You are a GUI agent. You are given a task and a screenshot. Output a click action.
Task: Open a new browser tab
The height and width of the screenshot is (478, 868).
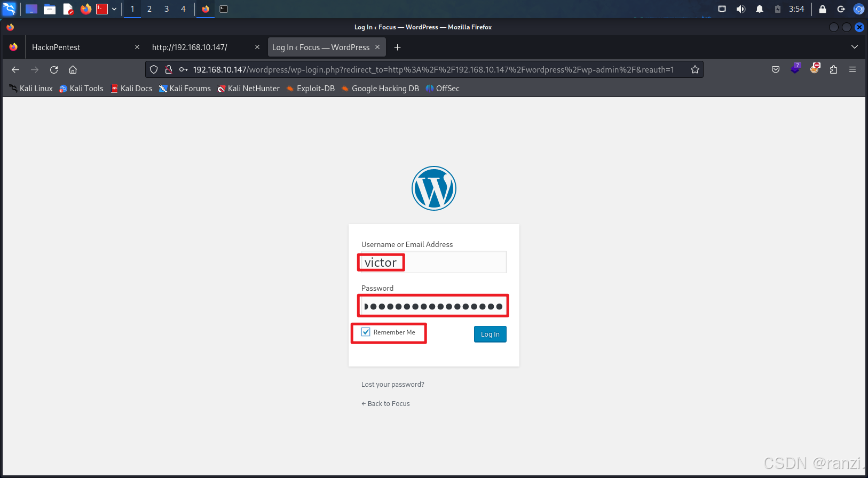[x=397, y=47]
